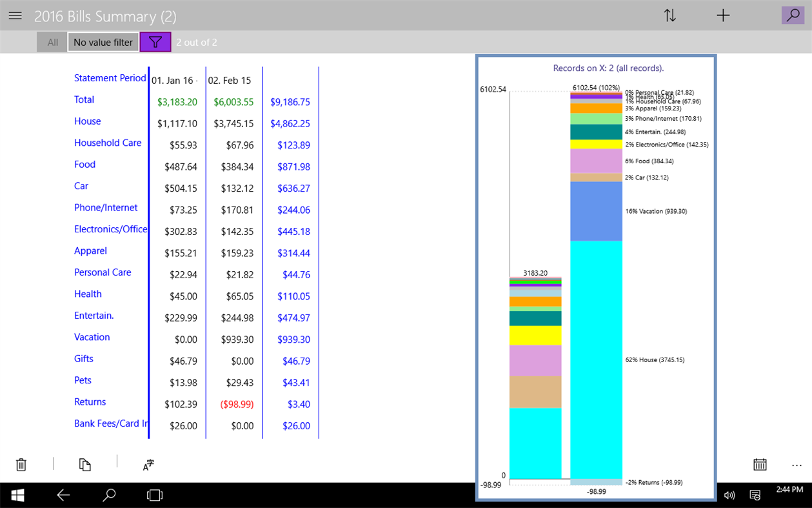
Task: Open the hamburger navigation menu
Action: tap(15, 15)
